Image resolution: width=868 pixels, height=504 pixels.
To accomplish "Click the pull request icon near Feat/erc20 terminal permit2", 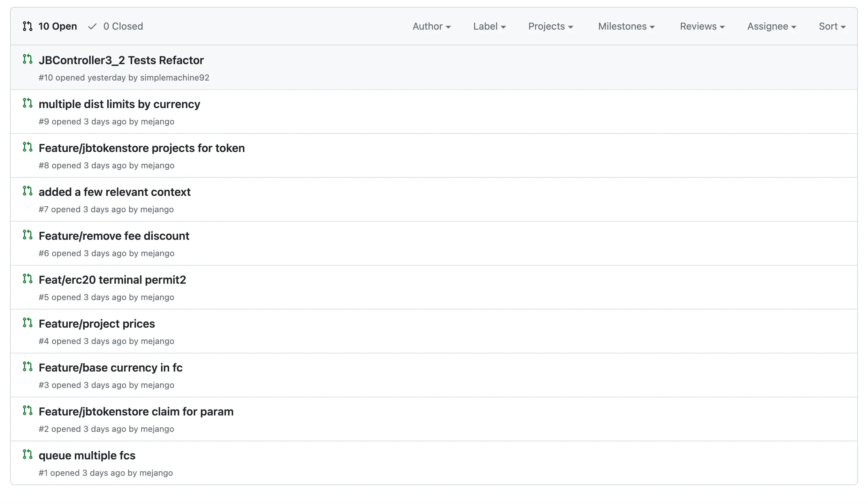I will [28, 279].
